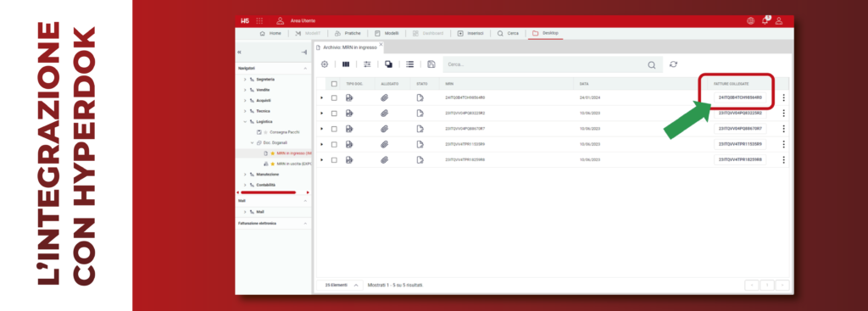The image size is (868, 311).
Task: Open linked invoice 23ITQVV04PQ83225R2 button
Action: point(740,113)
